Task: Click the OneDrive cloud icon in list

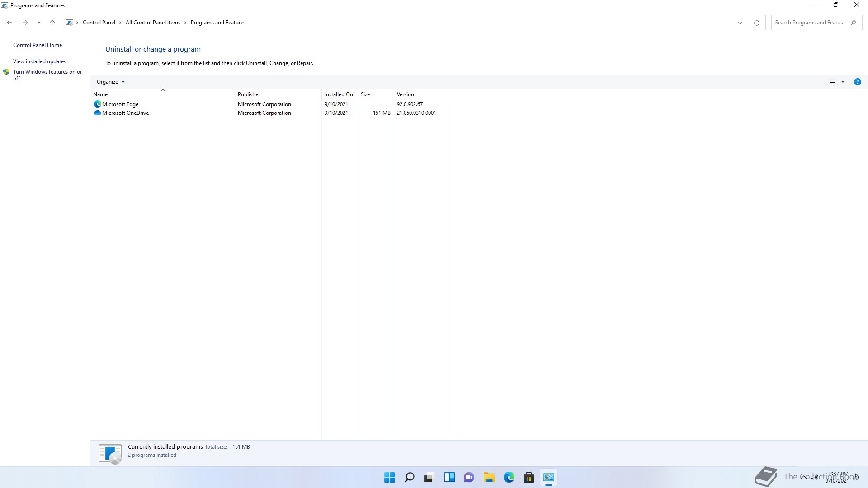Action: (97, 113)
